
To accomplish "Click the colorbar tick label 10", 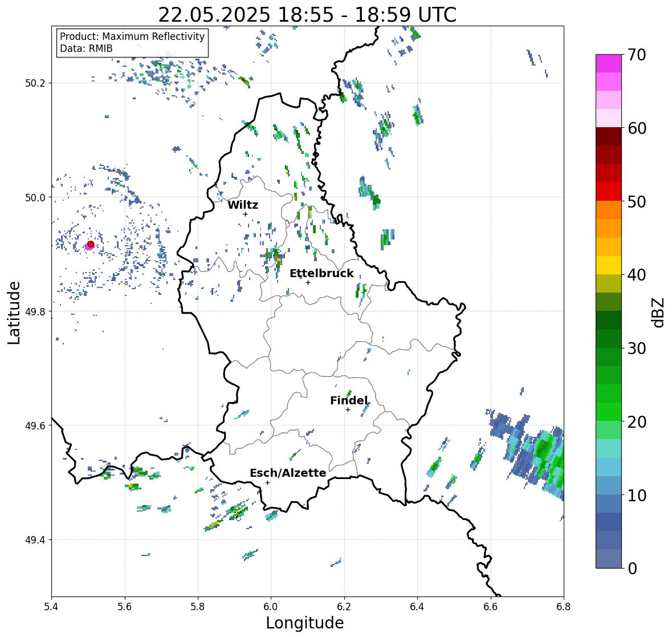I will pyautogui.click(x=637, y=496).
